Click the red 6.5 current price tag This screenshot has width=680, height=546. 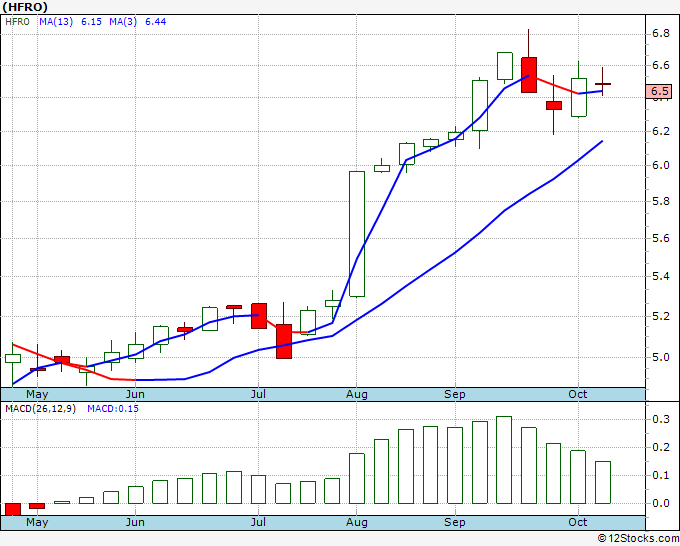click(659, 91)
